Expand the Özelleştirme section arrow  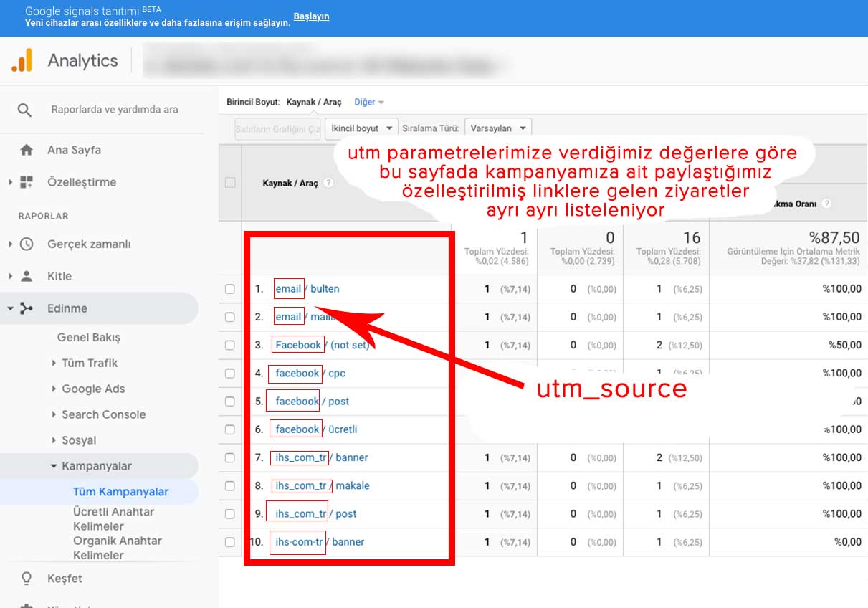(11, 182)
